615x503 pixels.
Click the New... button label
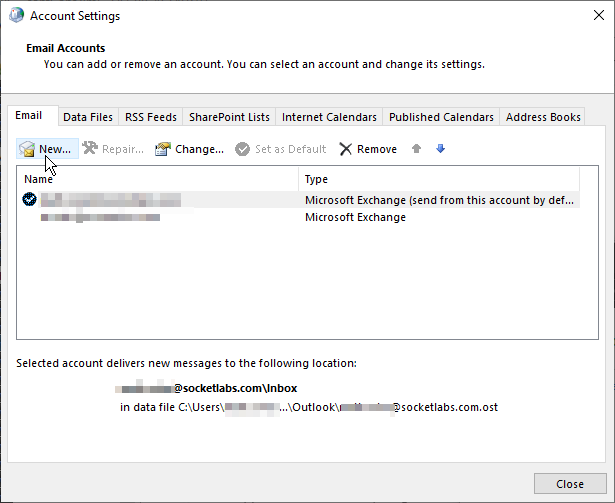point(55,149)
